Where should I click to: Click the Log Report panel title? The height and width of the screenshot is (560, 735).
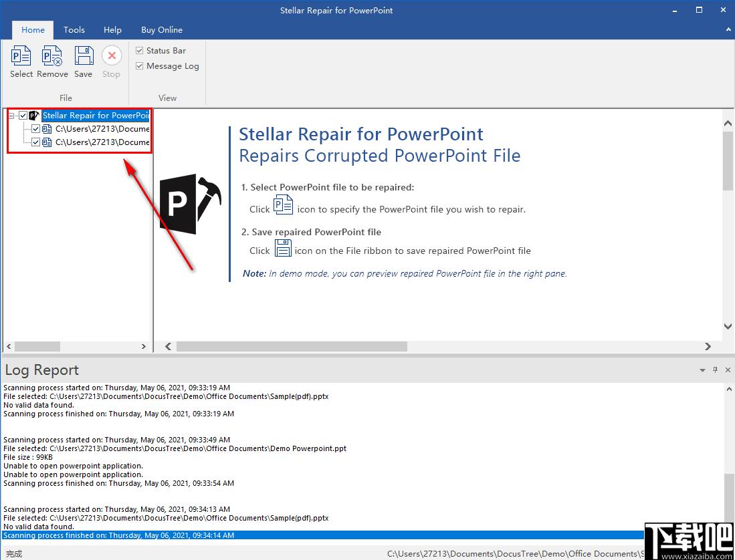tap(42, 370)
